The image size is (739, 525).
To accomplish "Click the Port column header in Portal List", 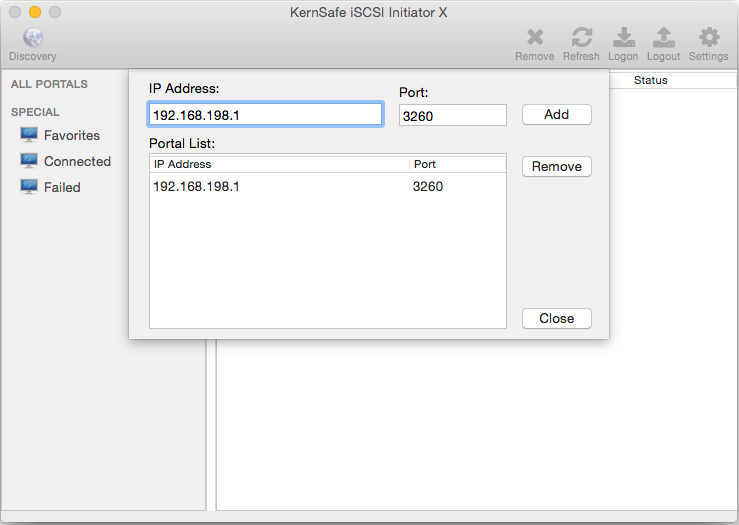I will (457, 164).
